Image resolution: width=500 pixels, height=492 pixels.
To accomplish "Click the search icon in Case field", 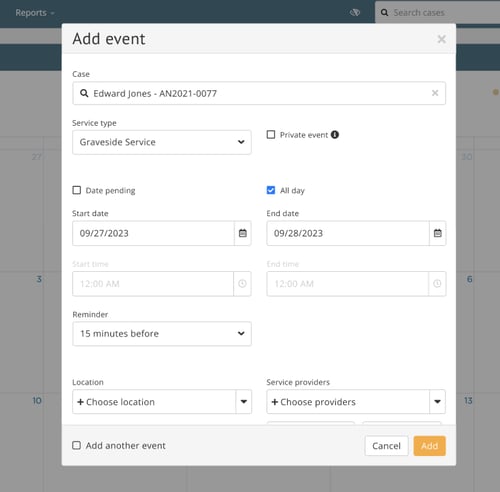I will pyautogui.click(x=84, y=93).
